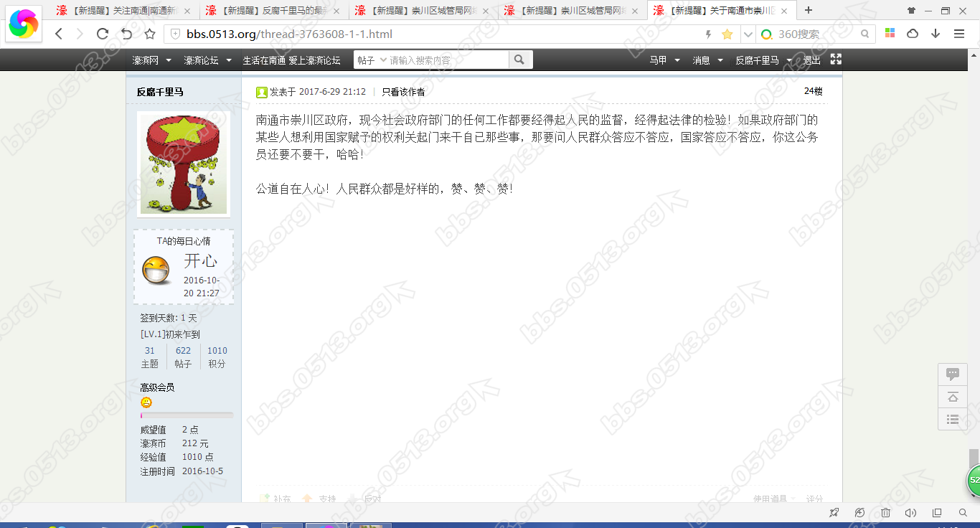Click the forum search magnifier button
The width and height of the screenshot is (980, 528).
coord(520,60)
